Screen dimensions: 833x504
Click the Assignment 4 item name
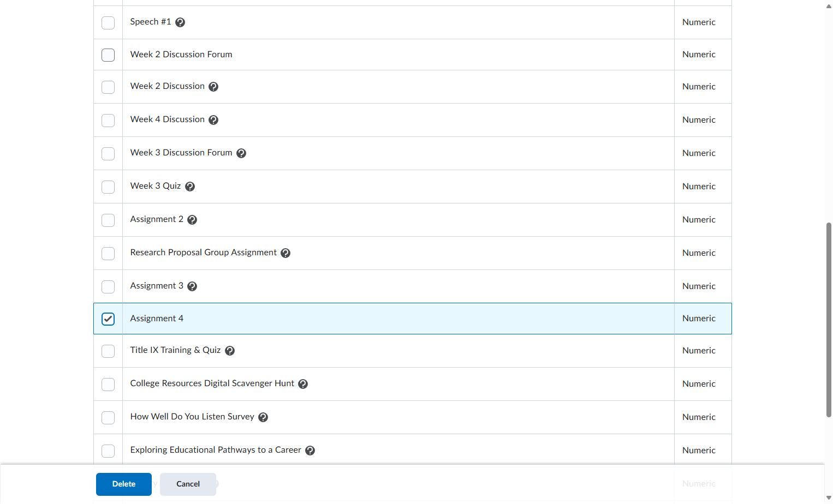click(x=157, y=319)
